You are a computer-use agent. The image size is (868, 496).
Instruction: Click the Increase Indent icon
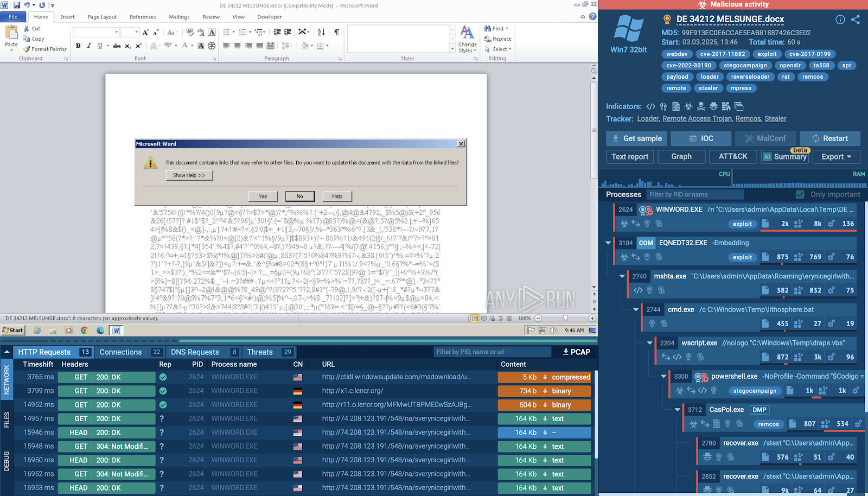click(288, 32)
